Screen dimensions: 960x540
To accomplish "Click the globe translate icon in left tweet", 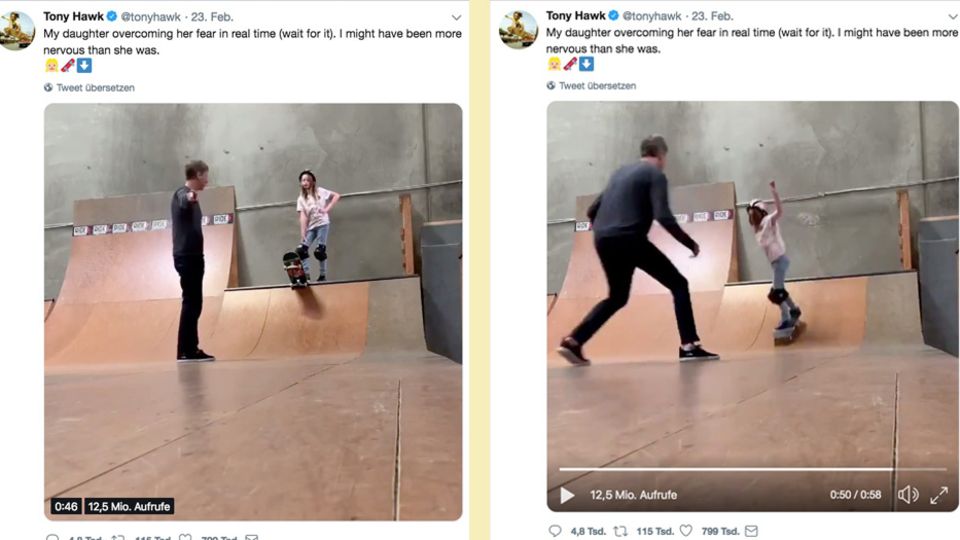I will click(48, 88).
